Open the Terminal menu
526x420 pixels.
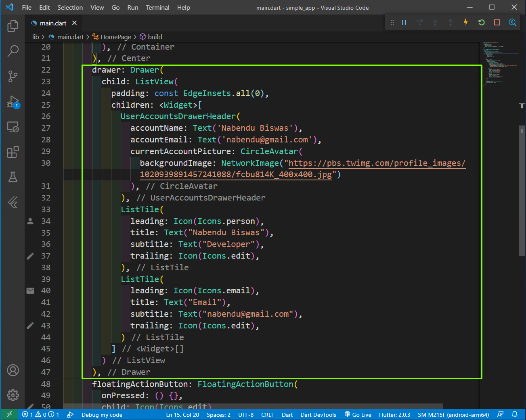(157, 7)
